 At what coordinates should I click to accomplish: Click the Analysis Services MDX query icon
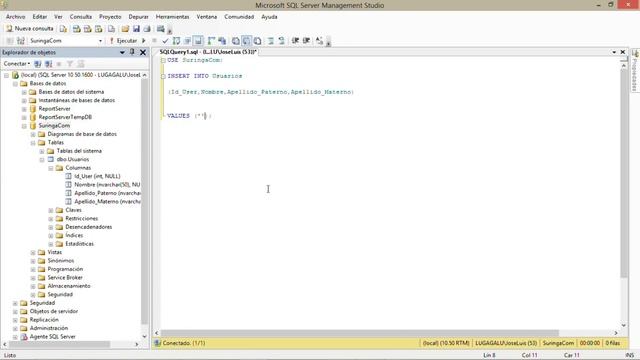(76, 29)
